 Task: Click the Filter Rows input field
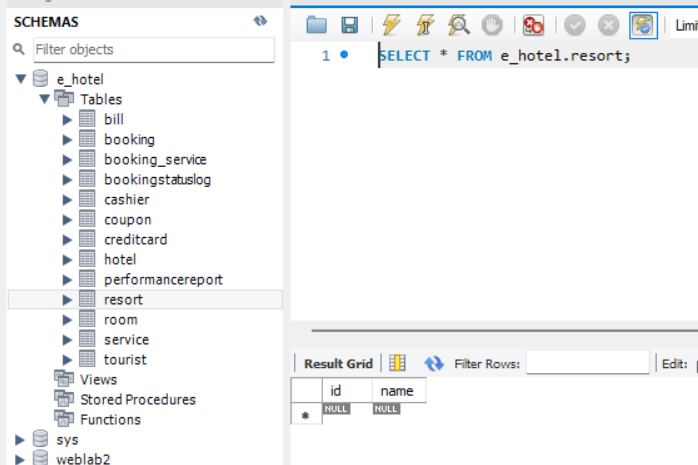(x=587, y=364)
